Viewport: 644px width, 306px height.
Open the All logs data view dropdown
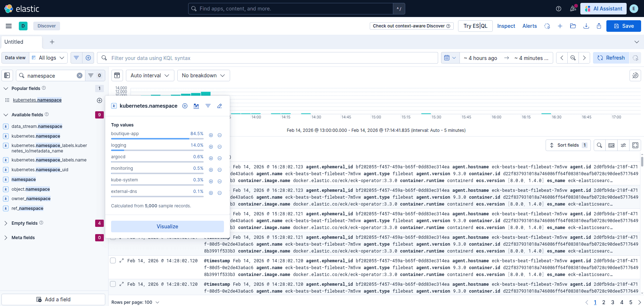48,58
